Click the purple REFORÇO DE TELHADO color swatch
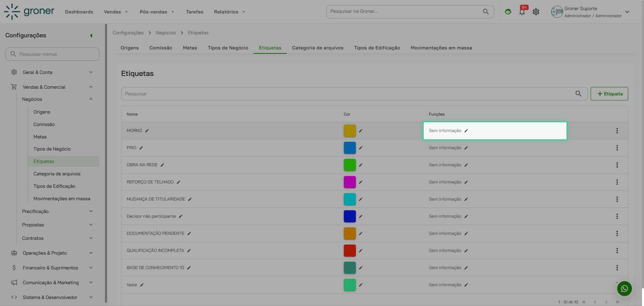The width and height of the screenshot is (644, 306). tap(350, 182)
